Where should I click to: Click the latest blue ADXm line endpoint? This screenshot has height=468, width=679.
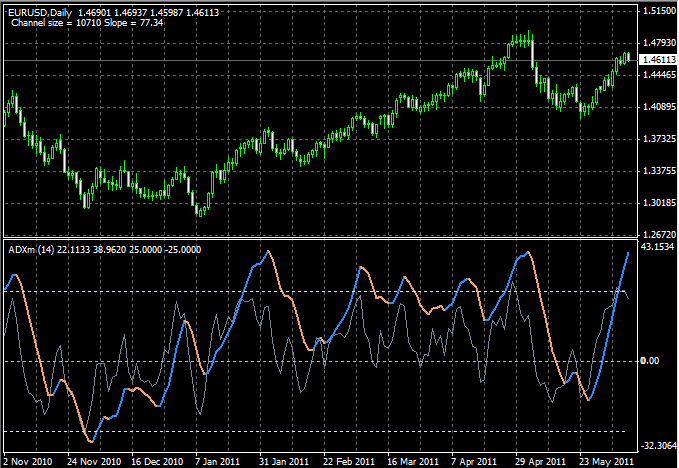[628, 253]
